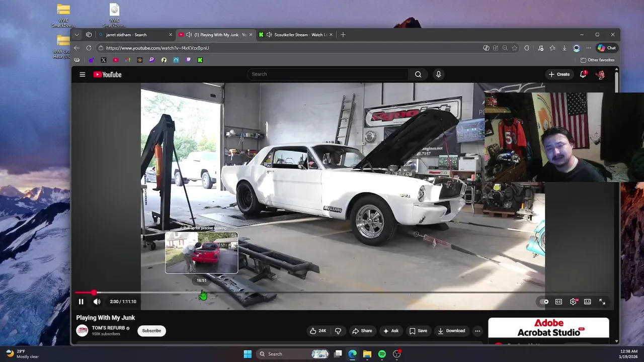Open the YouTube hamburger guide menu

coord(82,74)
